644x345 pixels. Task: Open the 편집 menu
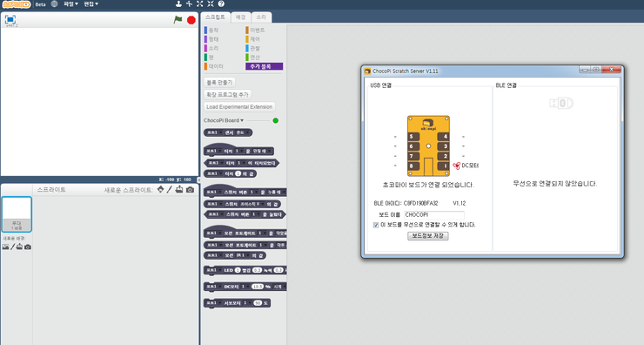tap(91, 4)
